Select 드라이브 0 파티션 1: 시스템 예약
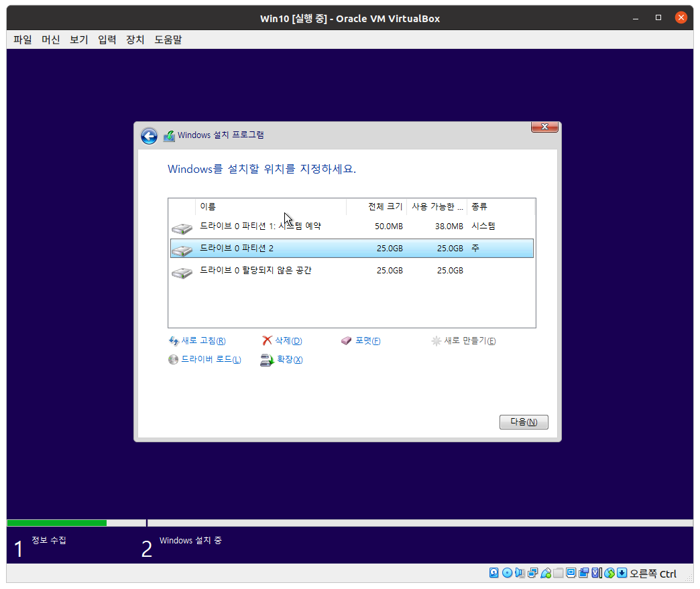Image resolution: width=700 pixels, height=589 pixels. point(352,226)
